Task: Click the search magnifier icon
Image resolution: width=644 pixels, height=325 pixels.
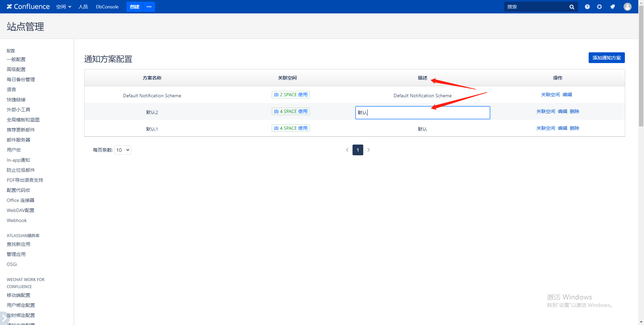Action: click(572, 7)
